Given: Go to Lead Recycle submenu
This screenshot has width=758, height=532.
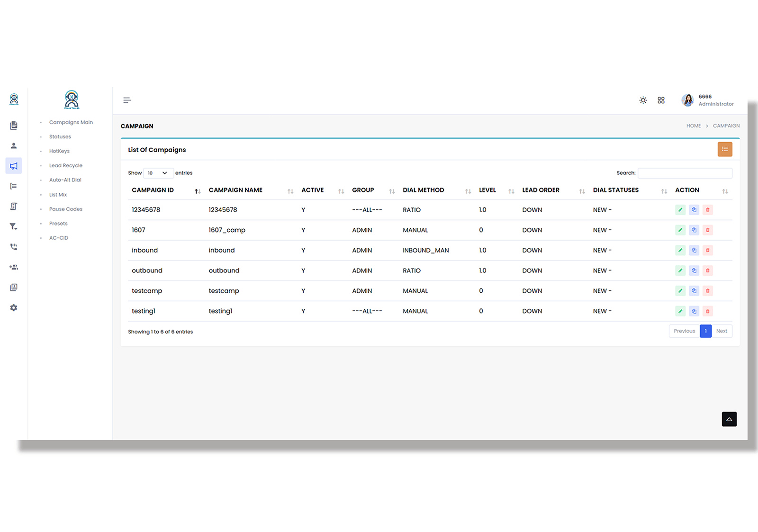Looking at the screenshot, I should 66,166.
